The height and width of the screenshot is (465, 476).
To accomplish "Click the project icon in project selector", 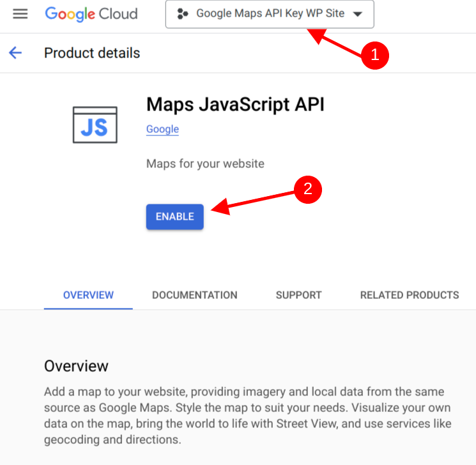I will (x=183, y=14).
